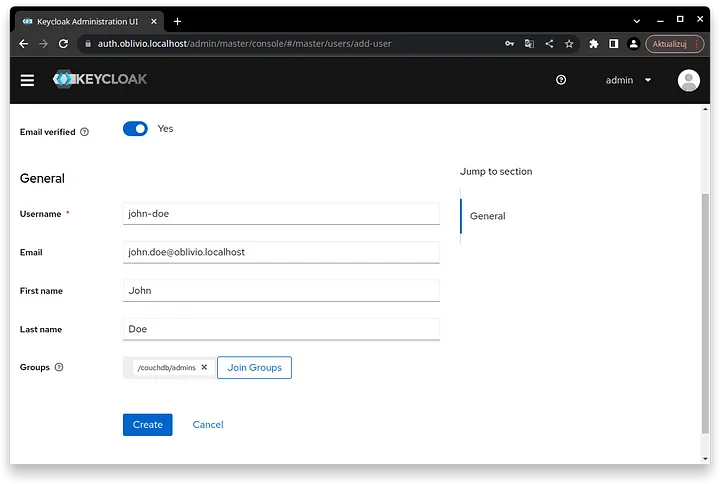Viewport: 720px width, 484px height.
Task: Select the Keycloak Administration UI tab
Action: 90,21
